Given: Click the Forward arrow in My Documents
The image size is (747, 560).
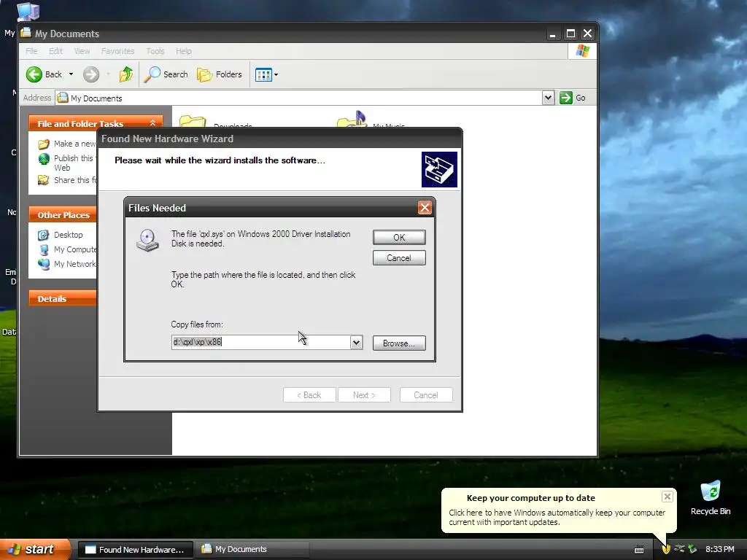Looking at the screenshot, I should coord(91,74).
